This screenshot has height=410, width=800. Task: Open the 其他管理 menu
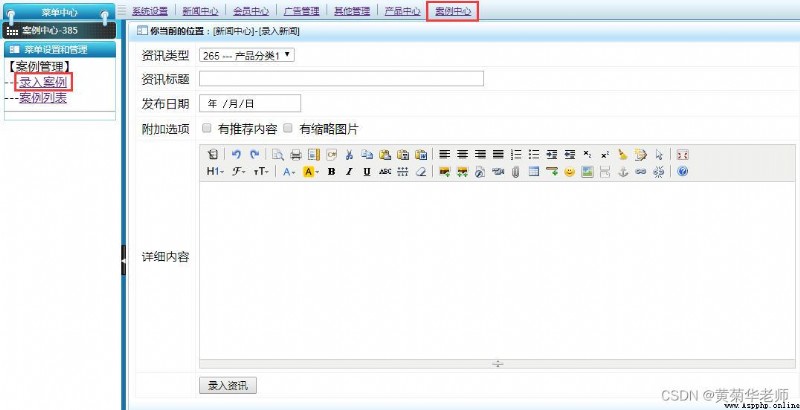click(x=352, y=11)
